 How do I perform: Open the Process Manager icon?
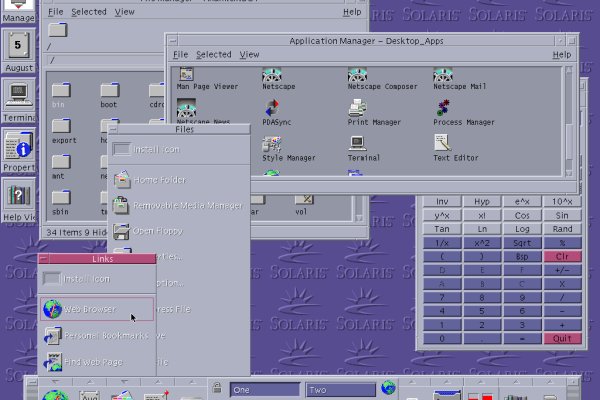click(x=442, y=106)
